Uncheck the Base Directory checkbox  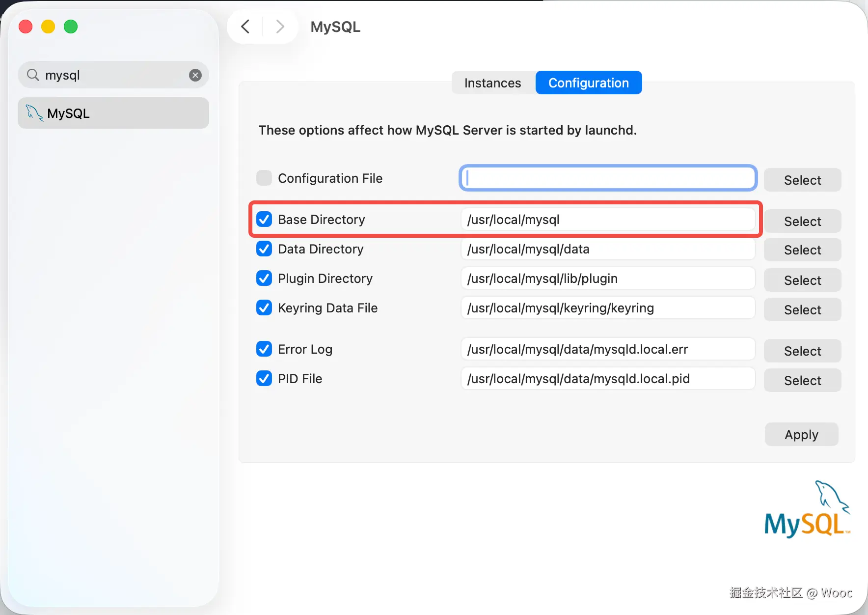pos(264,219)
